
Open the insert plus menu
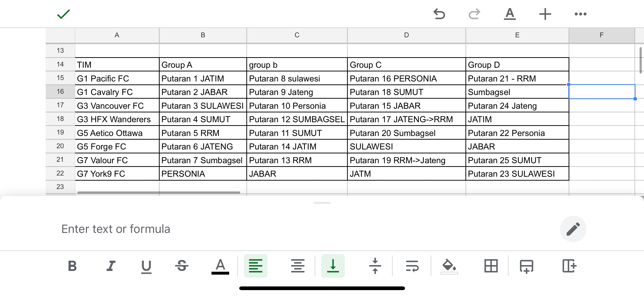pyautogui.click(x=545, y=14)
